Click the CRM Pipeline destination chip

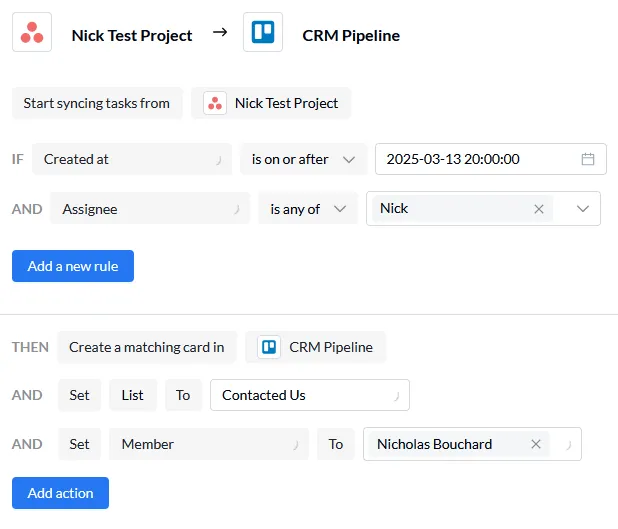click(316, 347)
